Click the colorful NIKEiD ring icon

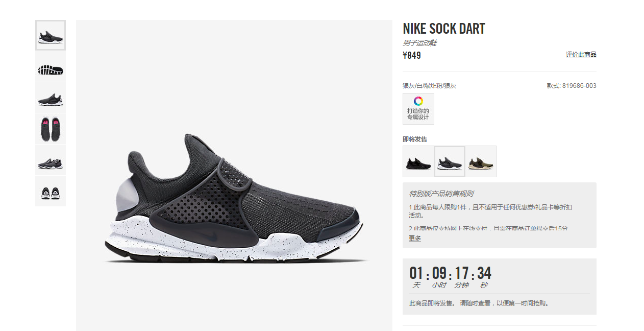(418, 101)
